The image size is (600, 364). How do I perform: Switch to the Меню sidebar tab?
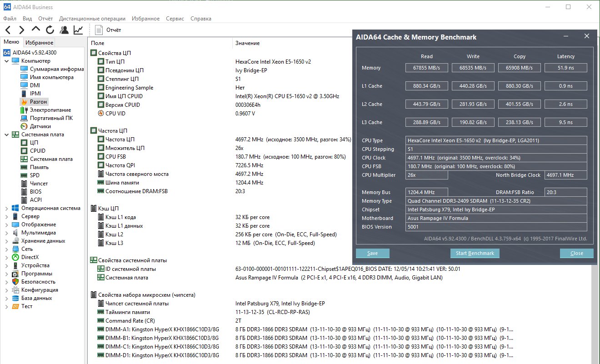pyautogui.click(x=11, y=42)
